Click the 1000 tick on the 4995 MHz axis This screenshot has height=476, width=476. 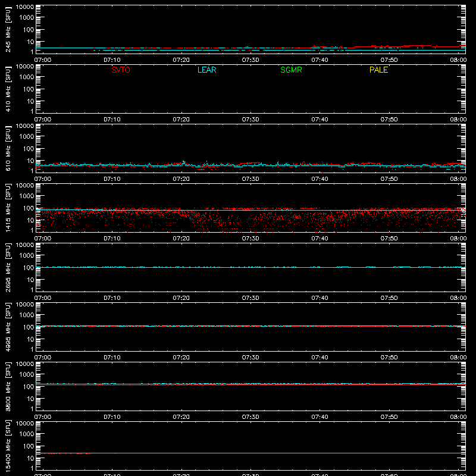point(27,315)
